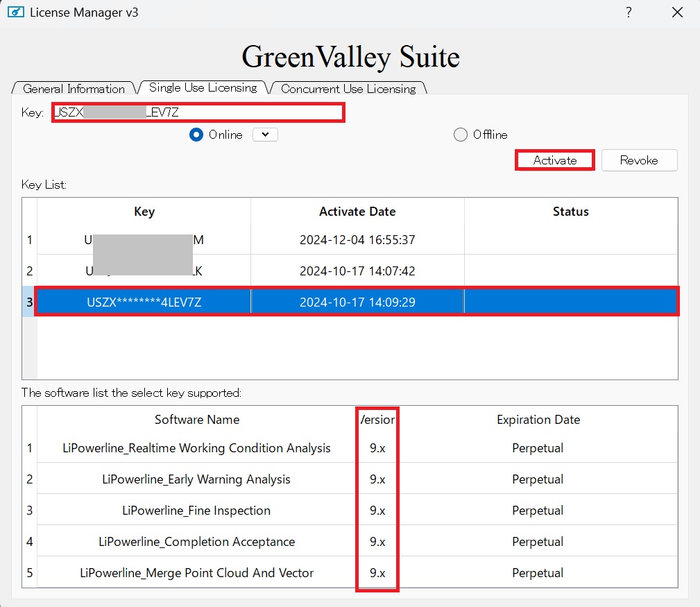700x607 pixels.
Task: Click the License Manager app icon in title bar
Action: tap(15, 12)
